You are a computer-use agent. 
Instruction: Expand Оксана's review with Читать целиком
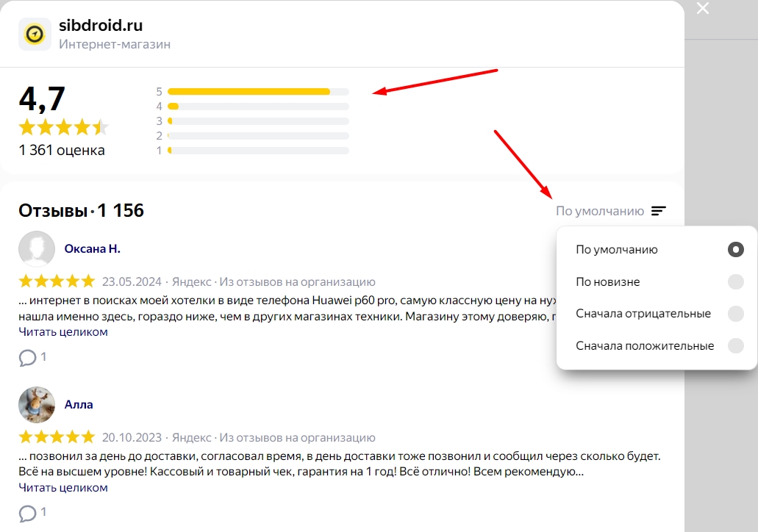click(63, 332)
